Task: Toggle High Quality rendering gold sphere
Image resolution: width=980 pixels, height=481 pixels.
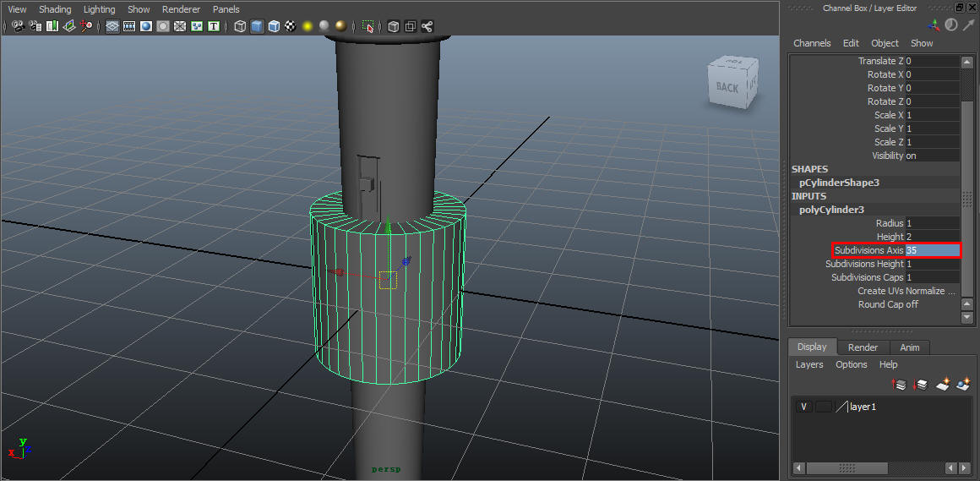Action: (340, 26)
